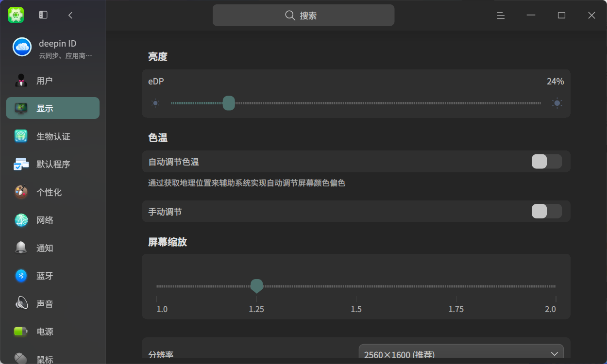Expand the 分辨率 resolution dropdown
Viewport: 607px width, 364px height.
[x=461, y=354]
